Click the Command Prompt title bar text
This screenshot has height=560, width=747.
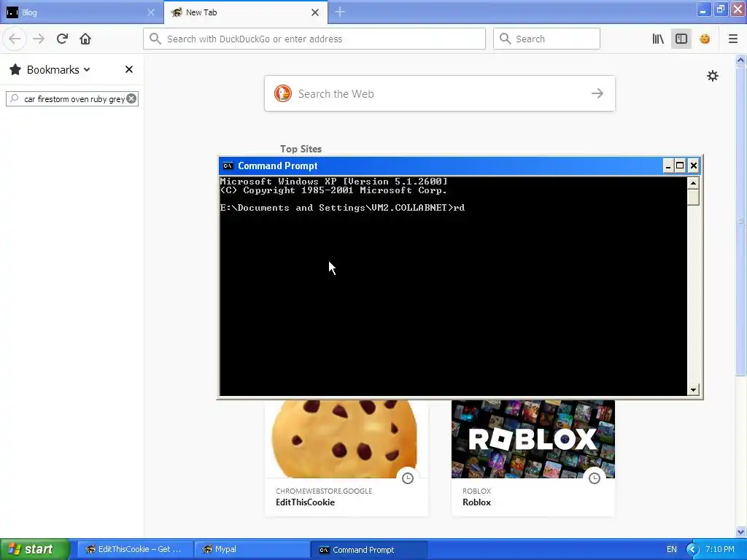coord(278,166)
